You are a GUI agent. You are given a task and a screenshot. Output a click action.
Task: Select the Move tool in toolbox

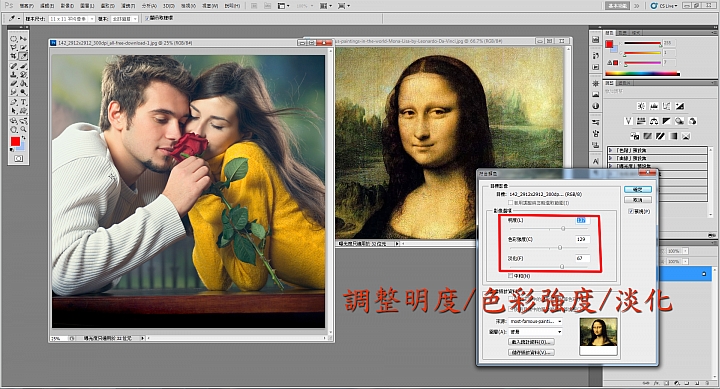[23, 39]
